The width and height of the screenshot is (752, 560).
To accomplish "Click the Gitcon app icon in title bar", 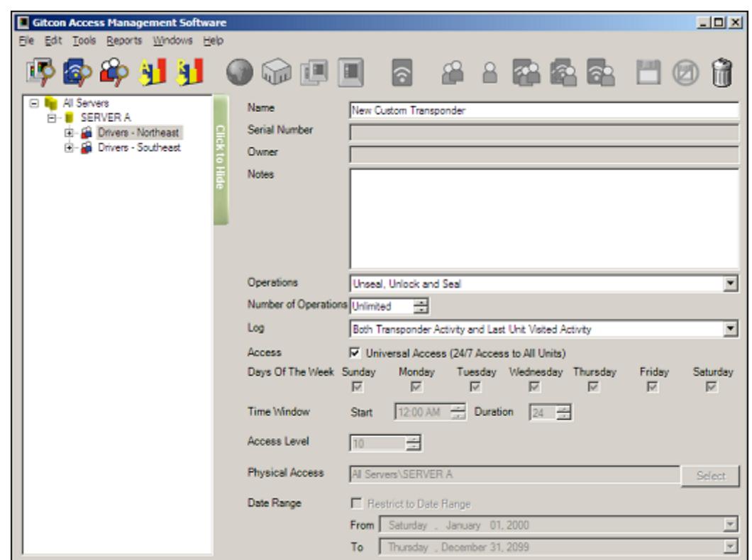I will click(23, 22).
